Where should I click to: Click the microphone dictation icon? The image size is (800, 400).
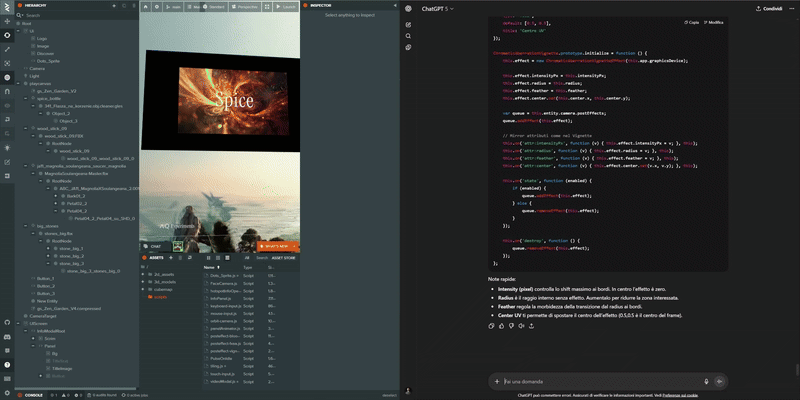[706, 381]
